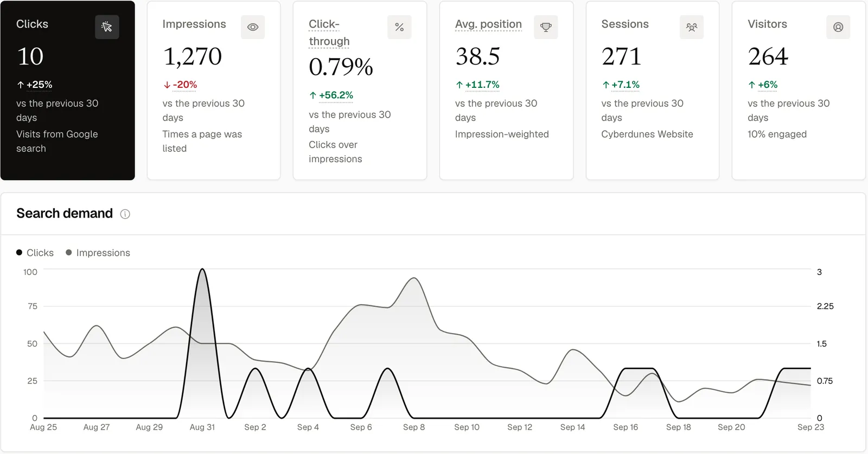Click the 10 clicks value
Screen dimensions: 868x454
click(x=30, y=56)
